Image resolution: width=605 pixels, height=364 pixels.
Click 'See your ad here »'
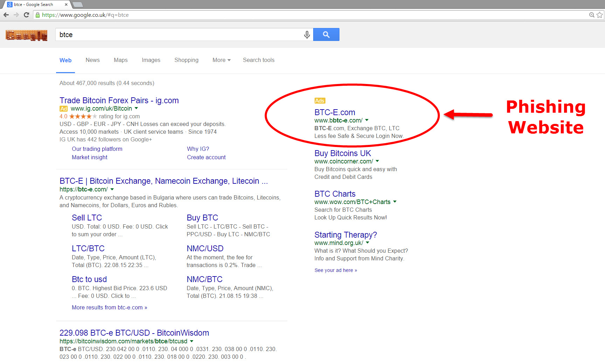[336, 270]
